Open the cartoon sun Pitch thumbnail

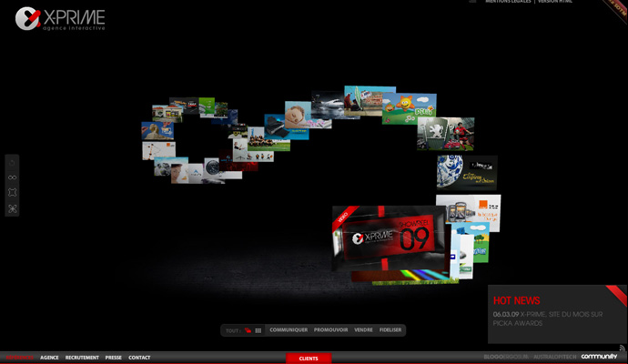pyautogui.click(x=409, y=108)
